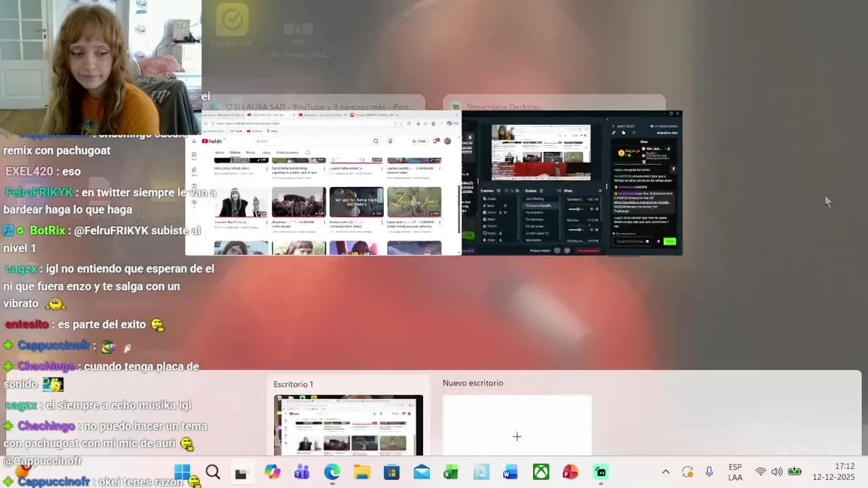The height and width of the screenshot is (488, 868).
Task: Open Streamlabs Desktop taskbar icon
Action: (600, 472)
